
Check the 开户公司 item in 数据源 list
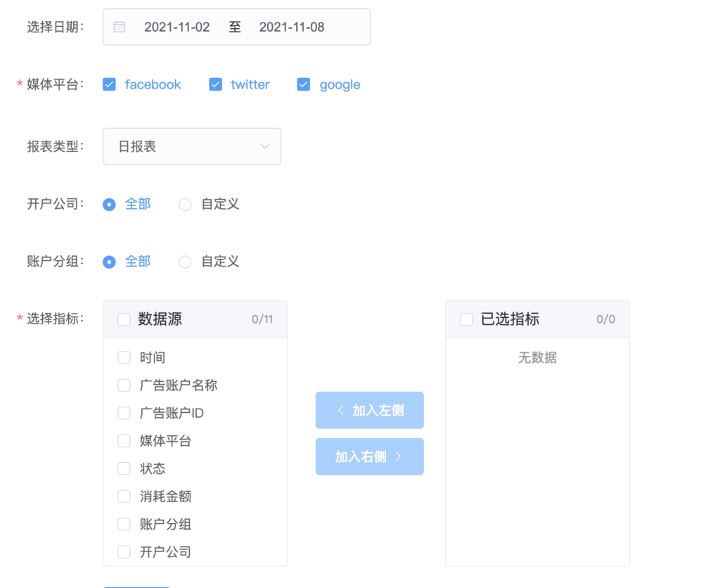tap(124, 551)
